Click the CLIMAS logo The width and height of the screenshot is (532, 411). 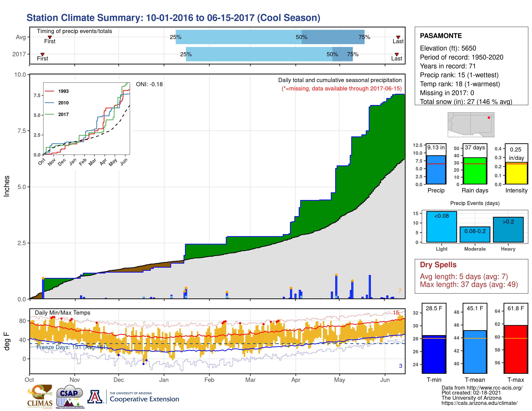40,396
